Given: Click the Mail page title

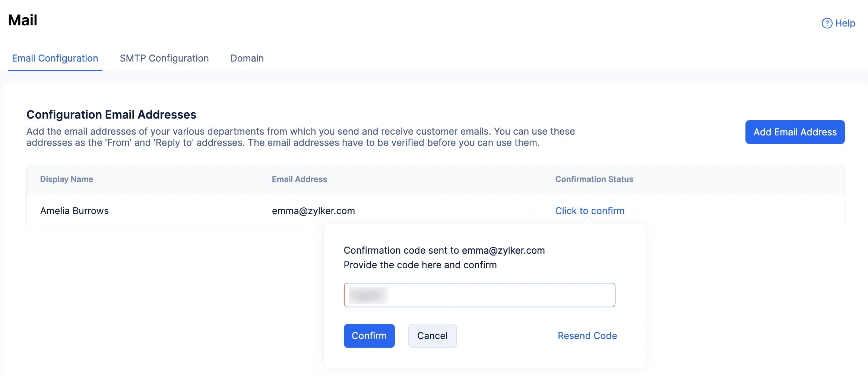Looking at the screenshot, I should click(23, 20).
